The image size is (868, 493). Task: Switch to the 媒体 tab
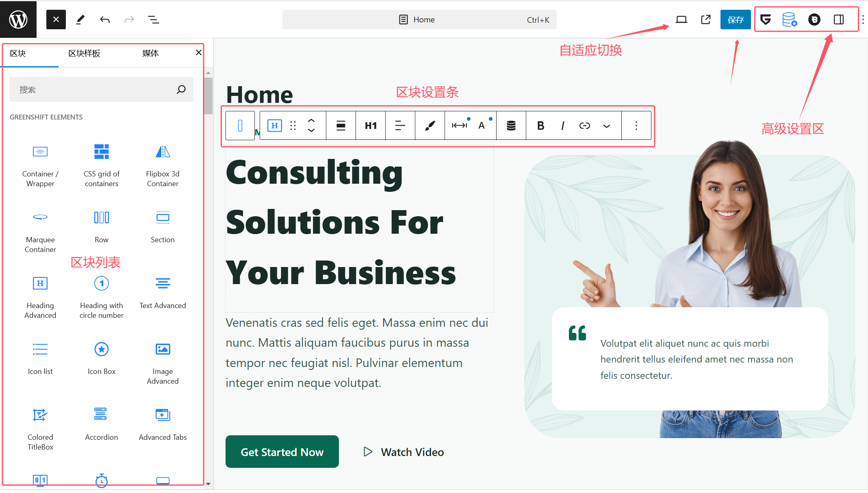coord(148,52)
